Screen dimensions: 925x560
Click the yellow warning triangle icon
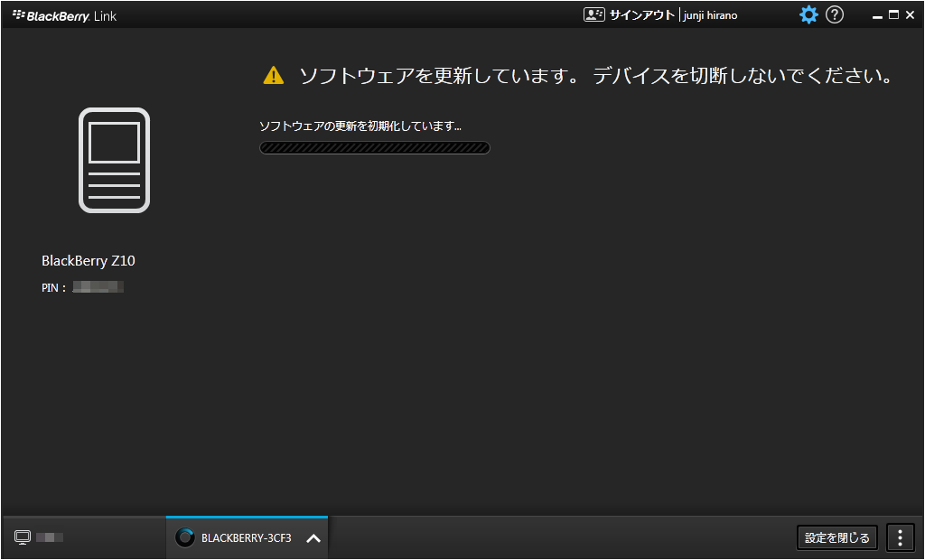[x=273, y=76]
